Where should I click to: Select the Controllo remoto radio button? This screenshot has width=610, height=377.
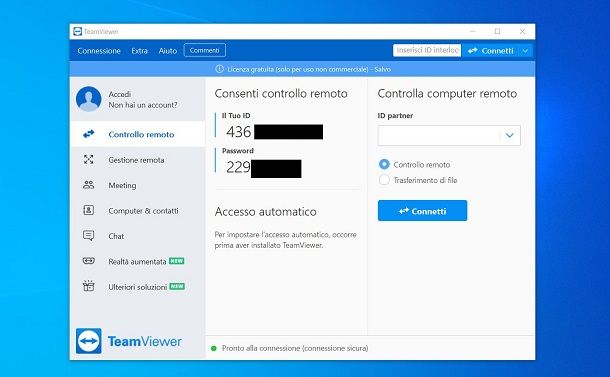pyautogui.click(x=384, y=164)
